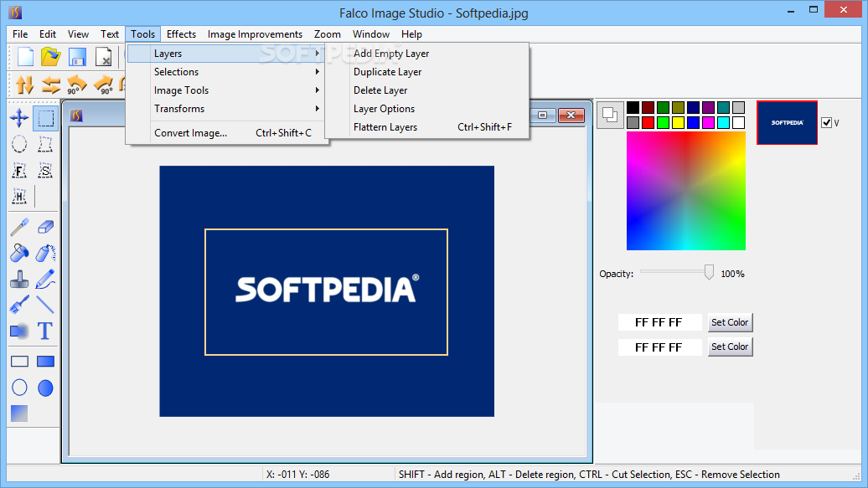The width and height of the screenshot is (868, 488).
Task: Select the Line drawing tool
Action: coord(45,305)
